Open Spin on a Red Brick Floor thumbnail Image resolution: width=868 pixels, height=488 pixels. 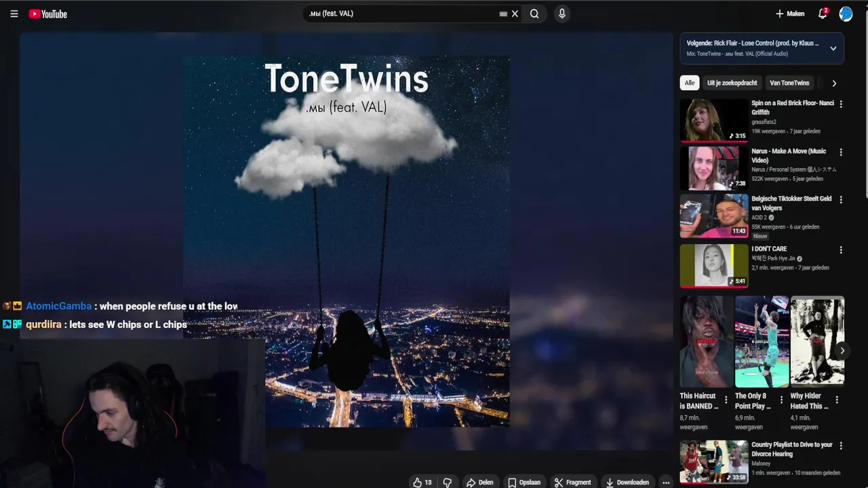tap(714, 121)
